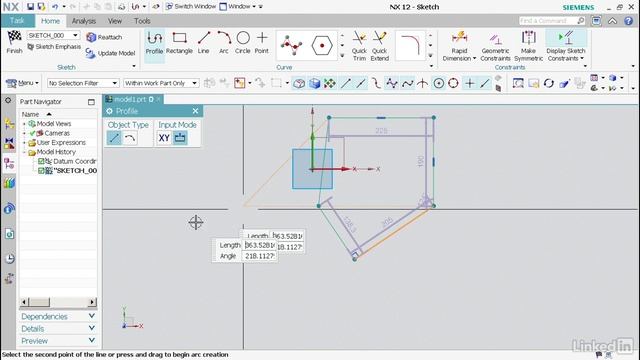Choose the Polygon hexagon tool
The height and width of the screenshot is (360, 640).
322,45
